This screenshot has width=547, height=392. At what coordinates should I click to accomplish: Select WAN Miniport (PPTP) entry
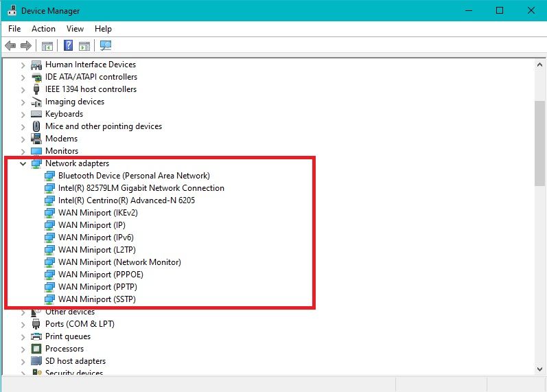tap(97, 287)
